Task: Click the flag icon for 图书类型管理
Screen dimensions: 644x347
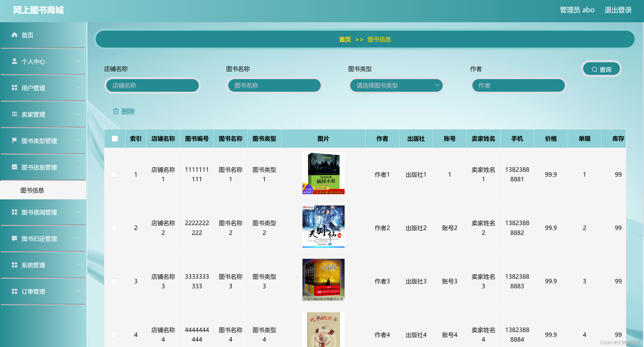Action: pos(15,140)
